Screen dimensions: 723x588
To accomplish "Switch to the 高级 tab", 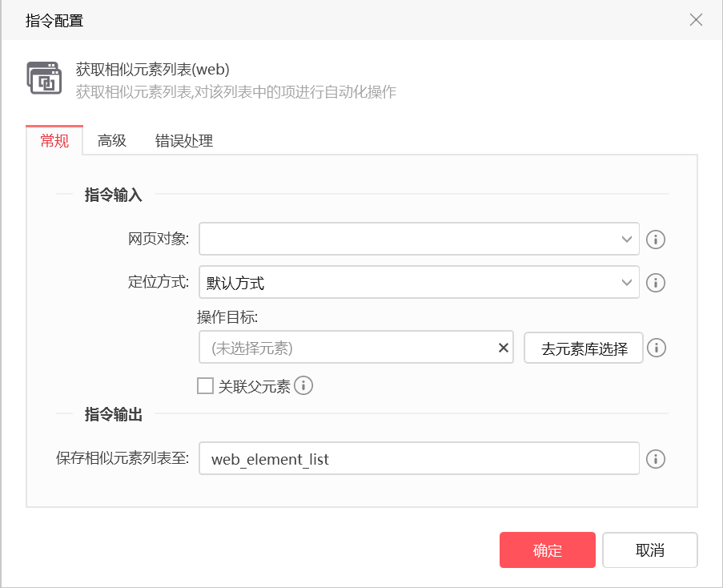I will [111, 140].
